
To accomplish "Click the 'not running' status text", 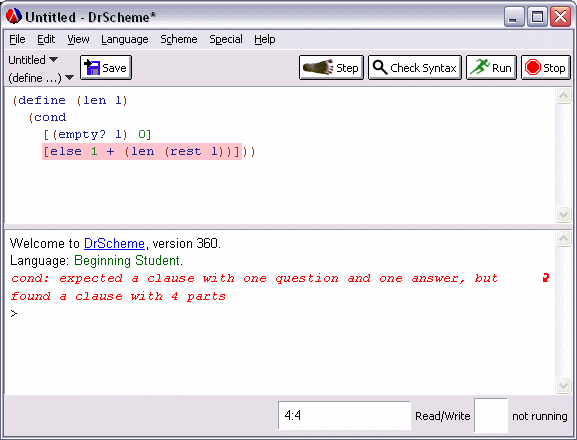I will click(x=540, y=416).
